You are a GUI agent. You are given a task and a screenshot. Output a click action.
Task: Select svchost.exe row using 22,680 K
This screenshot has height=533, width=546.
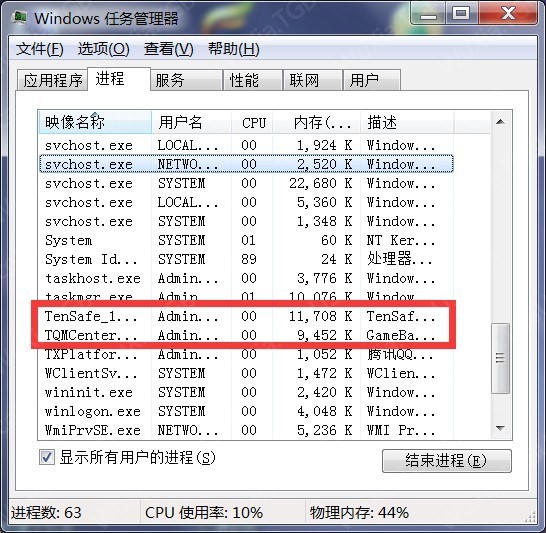246,183
